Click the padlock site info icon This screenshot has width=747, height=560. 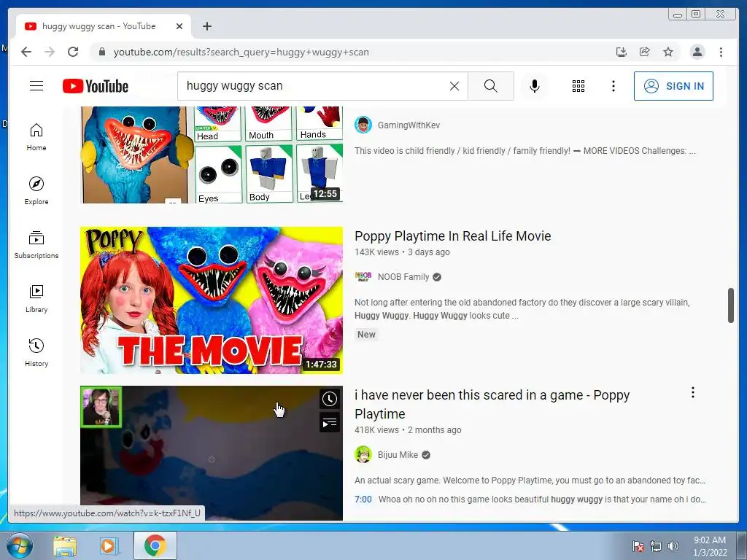click(x=101, y=52)
